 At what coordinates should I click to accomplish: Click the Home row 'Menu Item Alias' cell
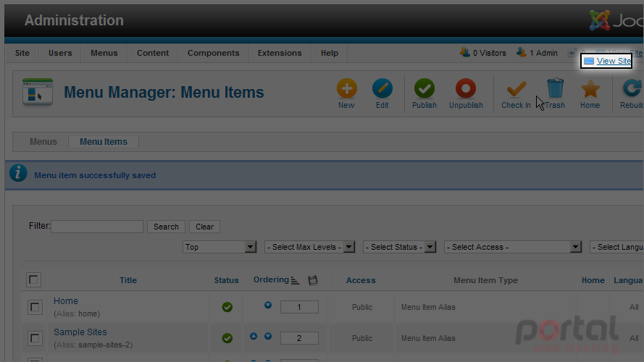point(428,307)
